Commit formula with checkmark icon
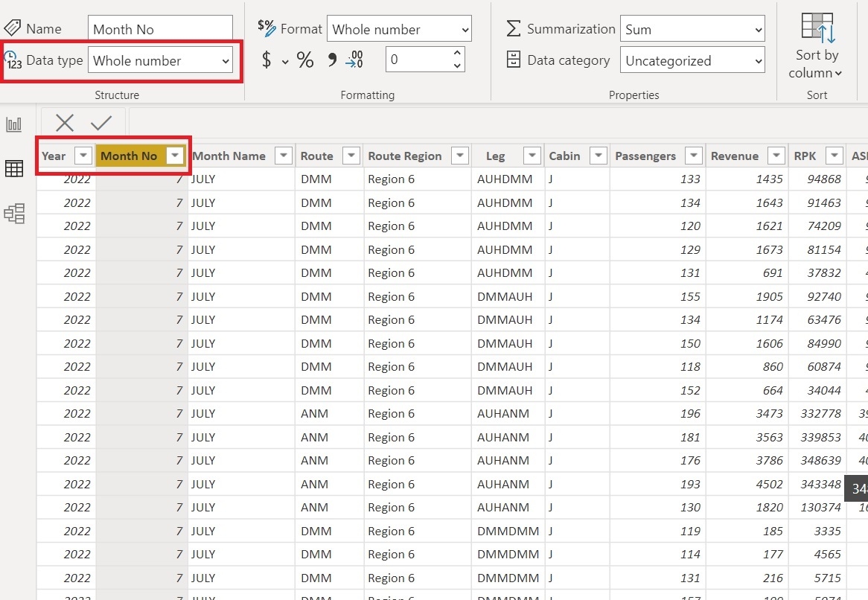The height and width of the screenshot is (600, 868). point(101,123)
